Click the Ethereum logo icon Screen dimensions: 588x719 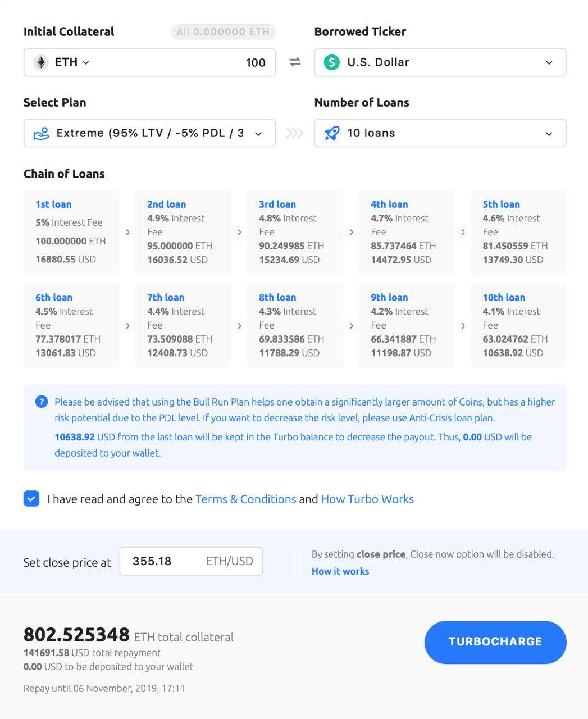41,62
